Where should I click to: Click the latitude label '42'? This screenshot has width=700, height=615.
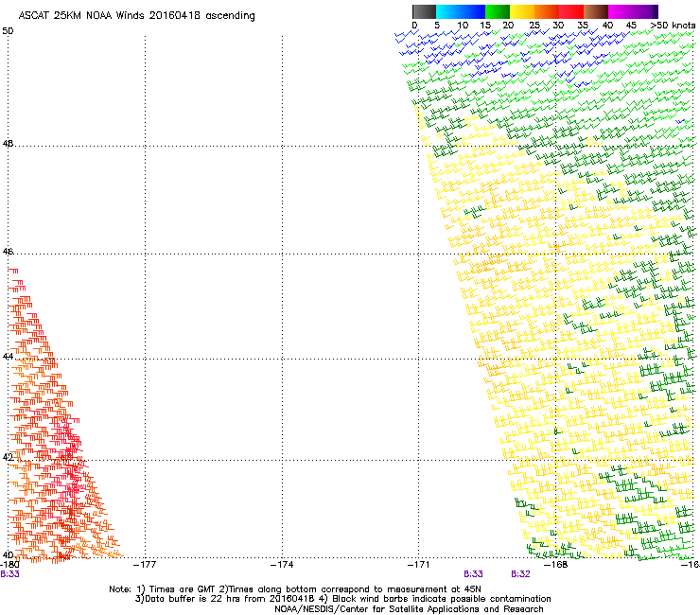8,457
